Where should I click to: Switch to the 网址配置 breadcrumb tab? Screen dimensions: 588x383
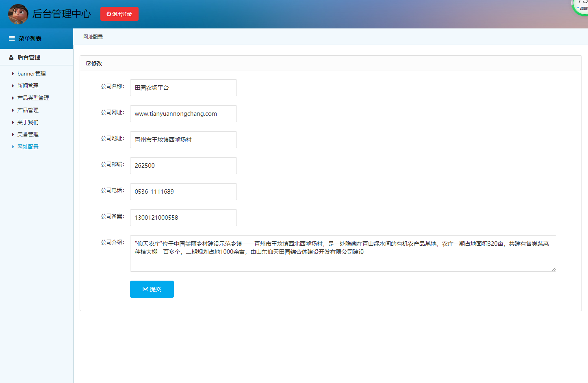click(93, 37)
